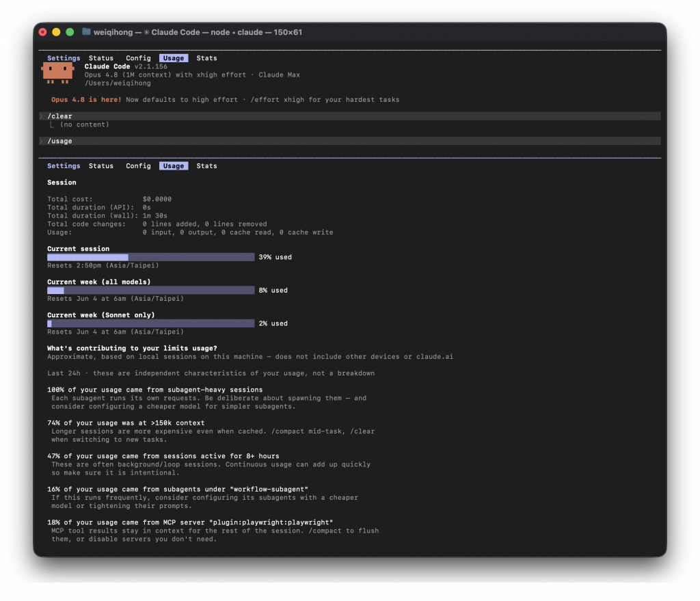Screen dimensions: 700x601
Task: Click 'Current week (Sonnet only)' heading
Action: (101, 315)
